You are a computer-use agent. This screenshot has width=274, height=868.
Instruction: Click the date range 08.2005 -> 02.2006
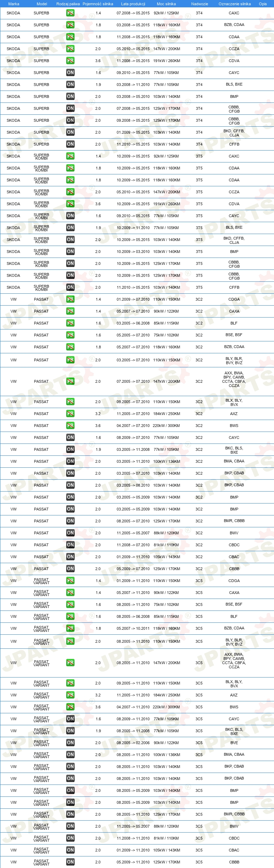click(x=133, y=743)
